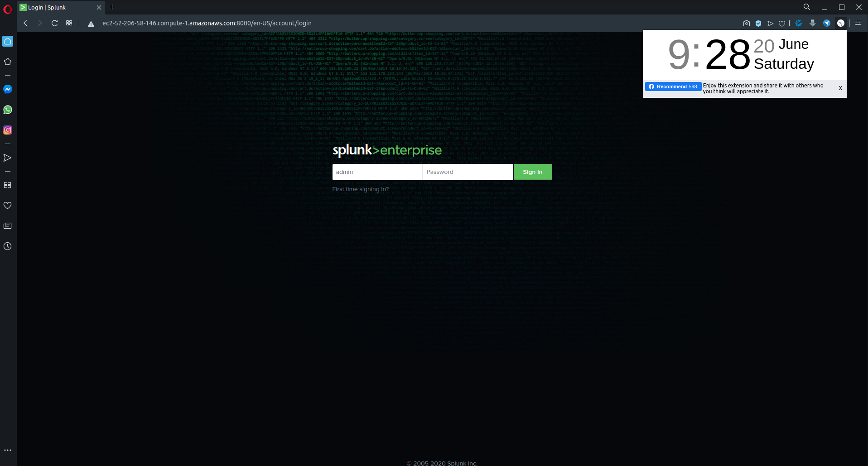Go forward with the browser forward arrow

click(40, 23)
